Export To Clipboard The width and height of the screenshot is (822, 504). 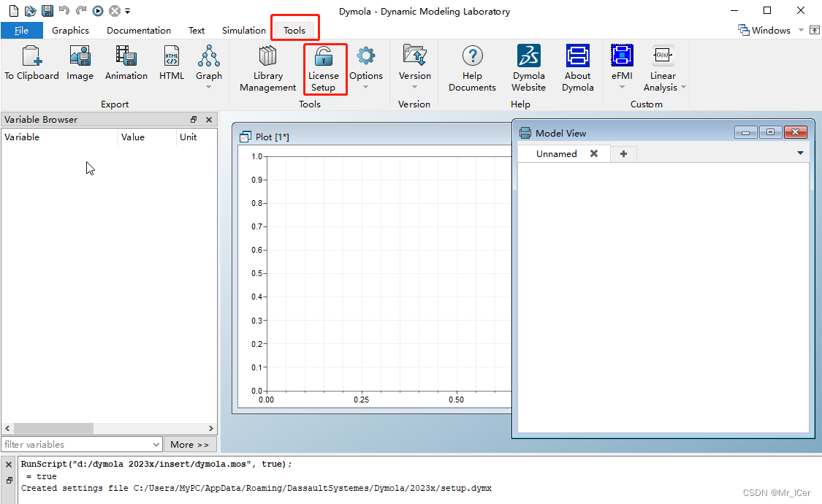[31, 63]
